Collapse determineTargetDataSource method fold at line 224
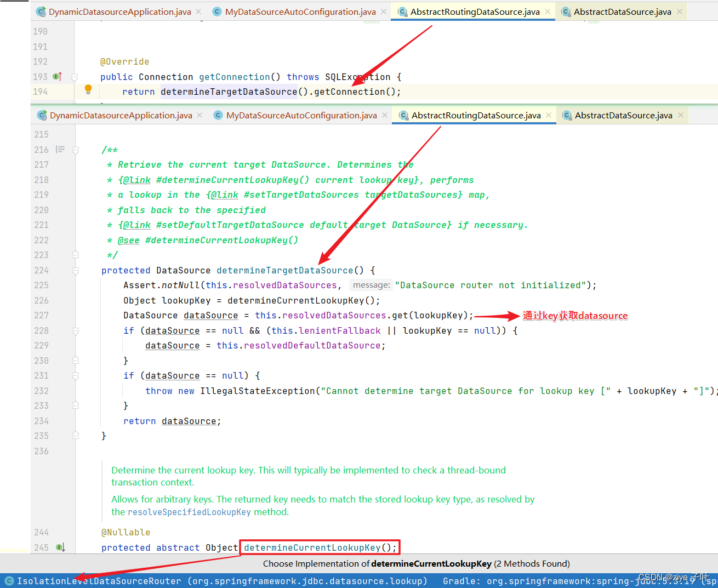The image size is (718, 588). (x=76, y=270)
